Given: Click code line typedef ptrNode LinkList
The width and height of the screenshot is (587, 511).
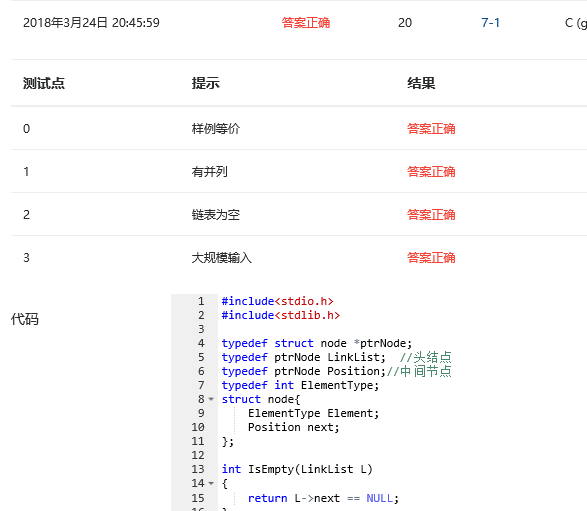Looking at the screenshot, I should (x=304, y=357).
